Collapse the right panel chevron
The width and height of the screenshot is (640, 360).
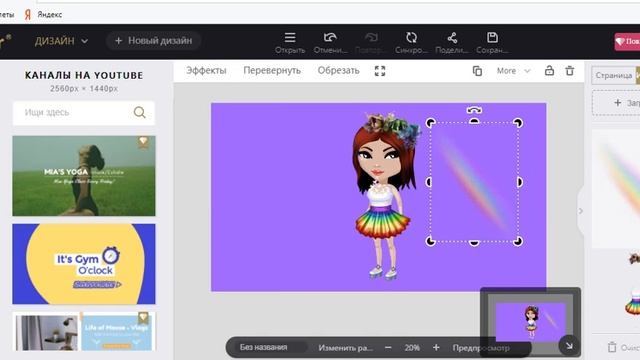click(x=581, y=211)
